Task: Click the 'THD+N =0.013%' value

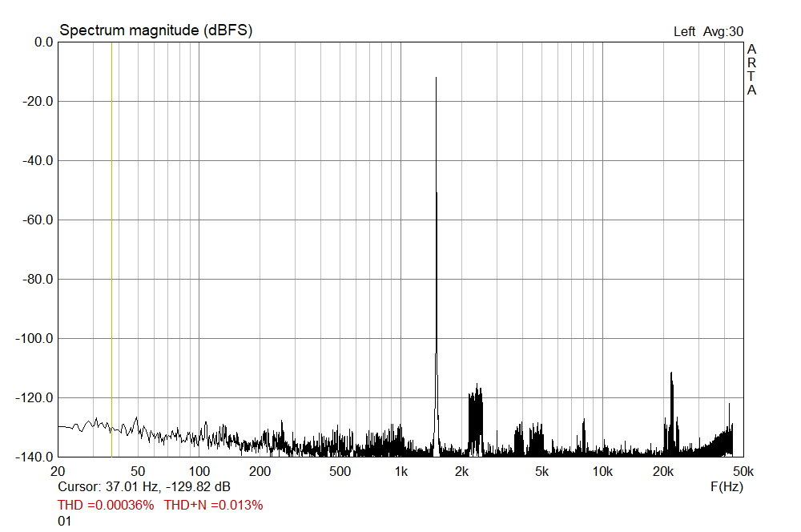Action: point(214,505)
